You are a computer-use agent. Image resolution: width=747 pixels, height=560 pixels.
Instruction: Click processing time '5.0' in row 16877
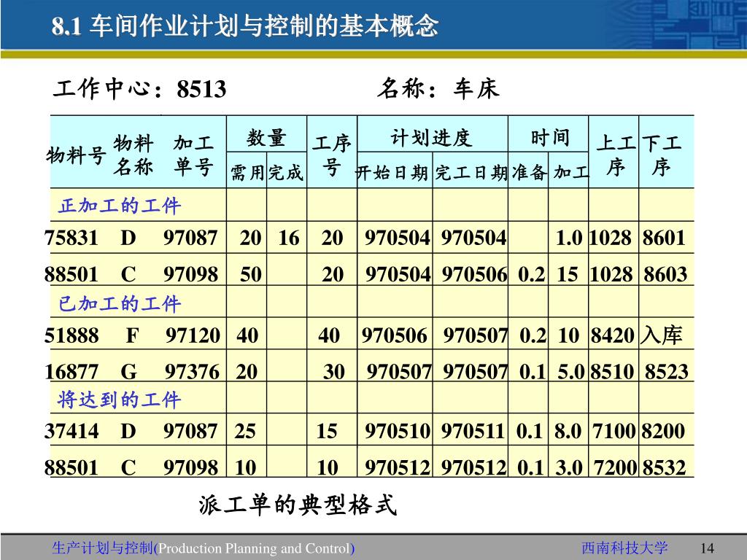click(570, 371)
